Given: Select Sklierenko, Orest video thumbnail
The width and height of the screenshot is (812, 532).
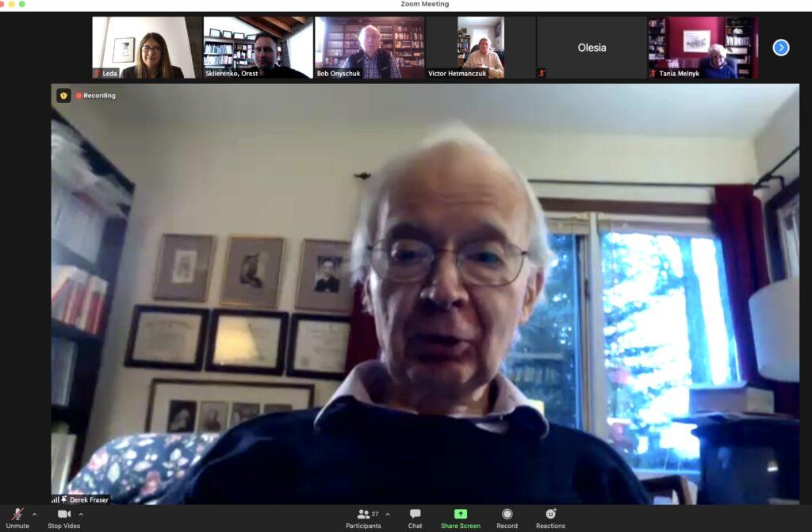Looking at the screenshot, I should 258,48.
